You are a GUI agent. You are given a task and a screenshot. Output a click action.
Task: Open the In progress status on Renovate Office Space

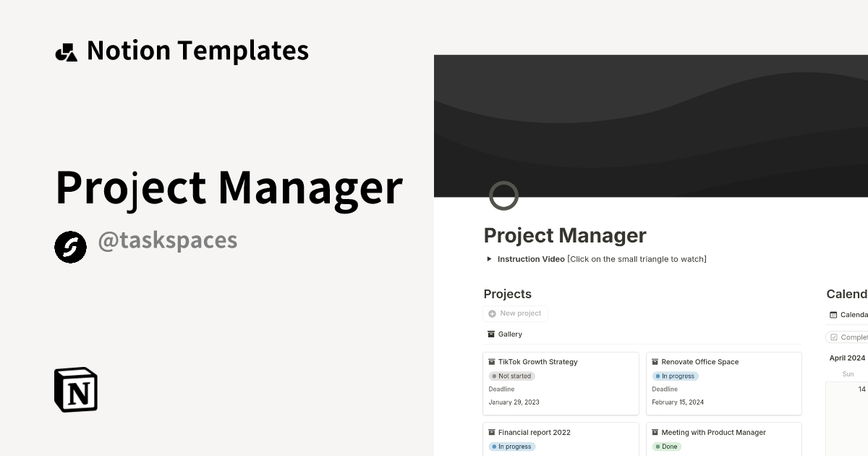click(x=675, y=376)
